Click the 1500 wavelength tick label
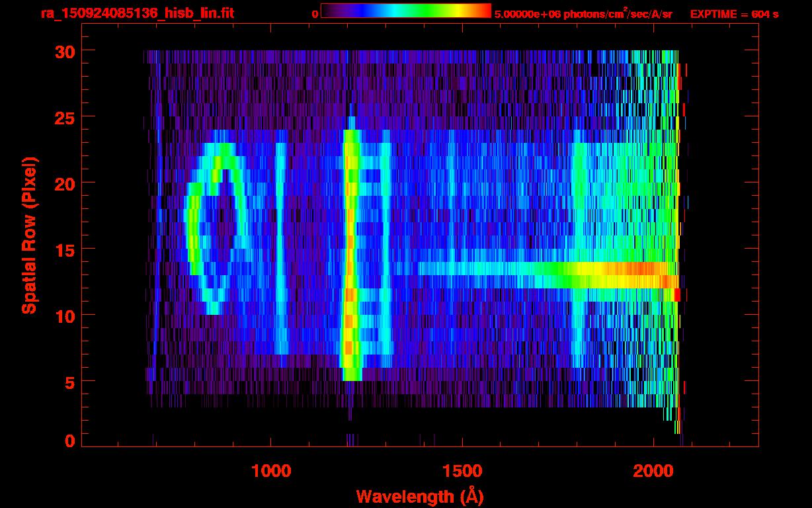The height and width of the screenshot is (508, 812). point(462,471)
